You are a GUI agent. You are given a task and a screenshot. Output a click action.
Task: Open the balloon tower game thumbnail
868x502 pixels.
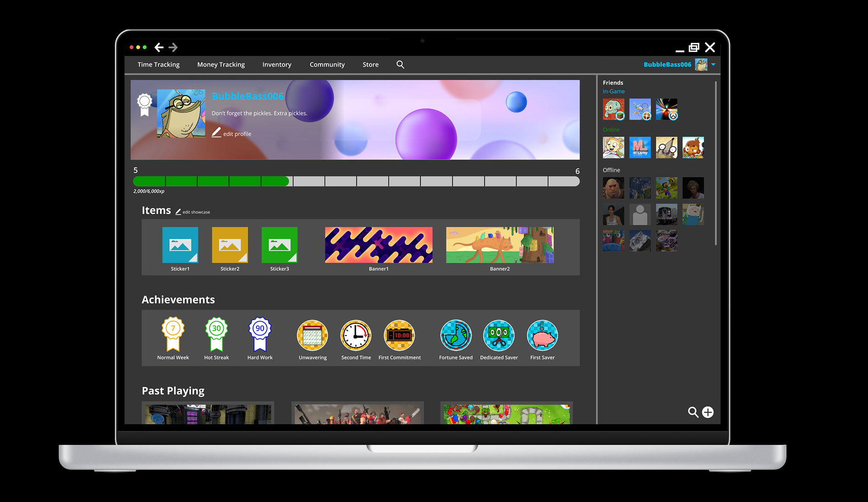(507, 413)
